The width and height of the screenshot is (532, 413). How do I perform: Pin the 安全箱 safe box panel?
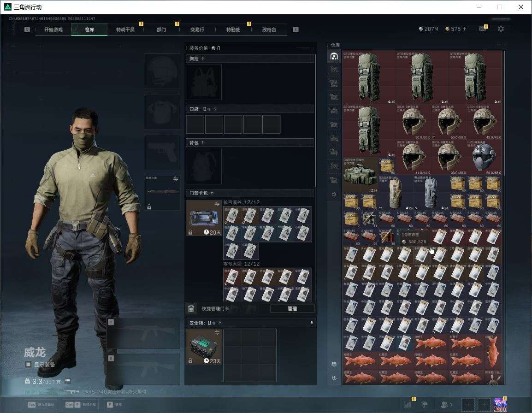(312, 323)
